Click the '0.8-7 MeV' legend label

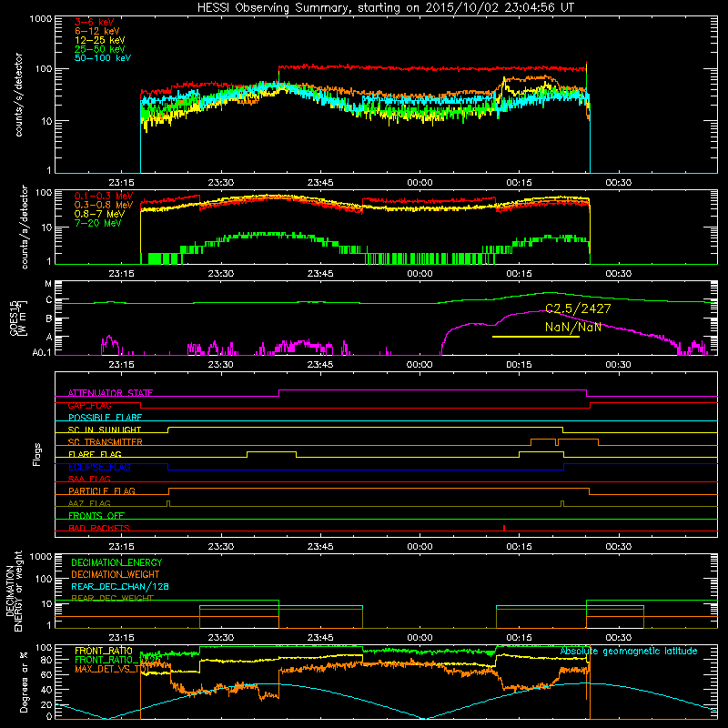100,214
